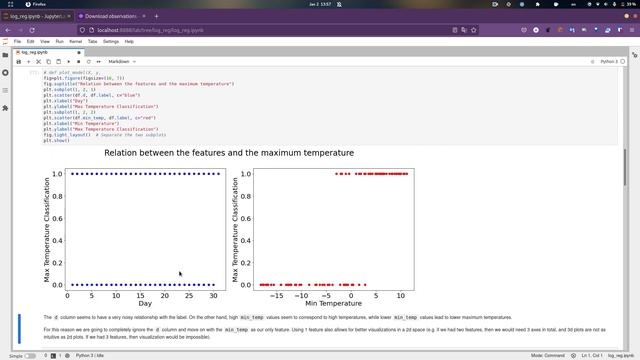This screenshot has width=640, height=360.
Task: Open the battery system status menu
Action: click(629, 4)
